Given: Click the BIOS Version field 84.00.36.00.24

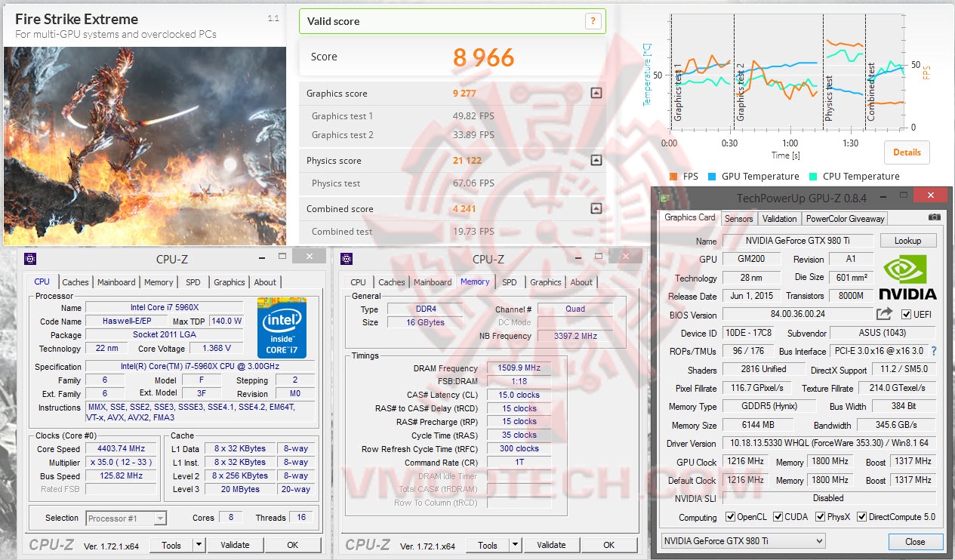Looking at the screenshot, I should pyautogui.click(x=797, y=314).
